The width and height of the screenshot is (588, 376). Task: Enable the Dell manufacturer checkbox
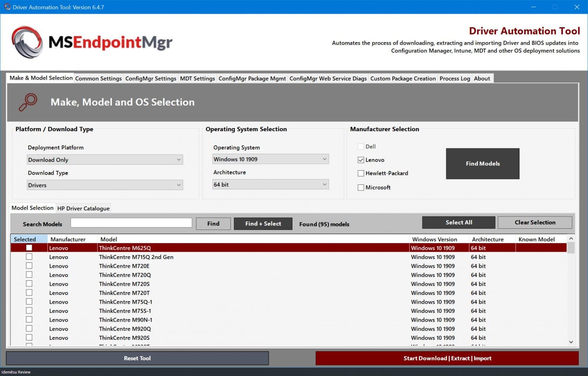pos(361,146)
